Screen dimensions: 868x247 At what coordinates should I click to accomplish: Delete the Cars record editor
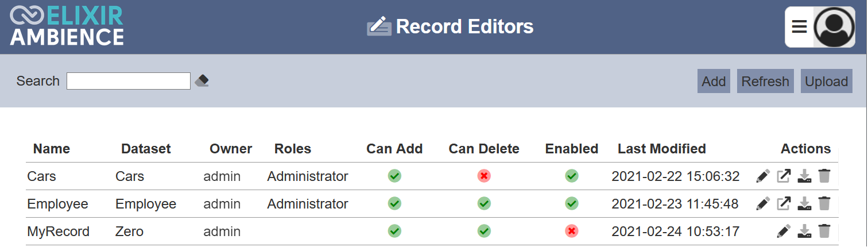[824, 176]
